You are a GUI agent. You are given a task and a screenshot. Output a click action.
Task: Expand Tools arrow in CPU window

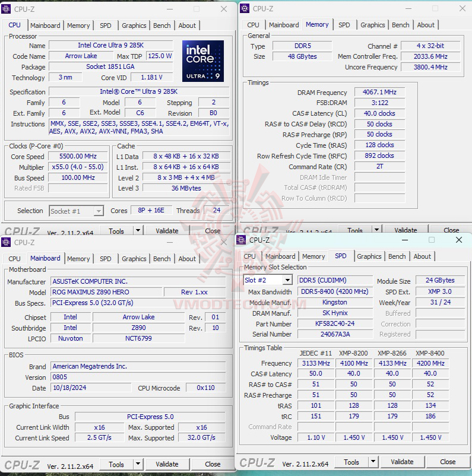pyautogui.click(x=138, y=230)
